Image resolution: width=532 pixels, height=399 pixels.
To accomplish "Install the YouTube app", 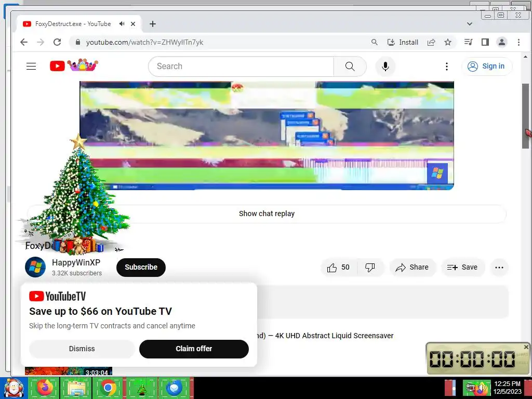I will point(403,42).
